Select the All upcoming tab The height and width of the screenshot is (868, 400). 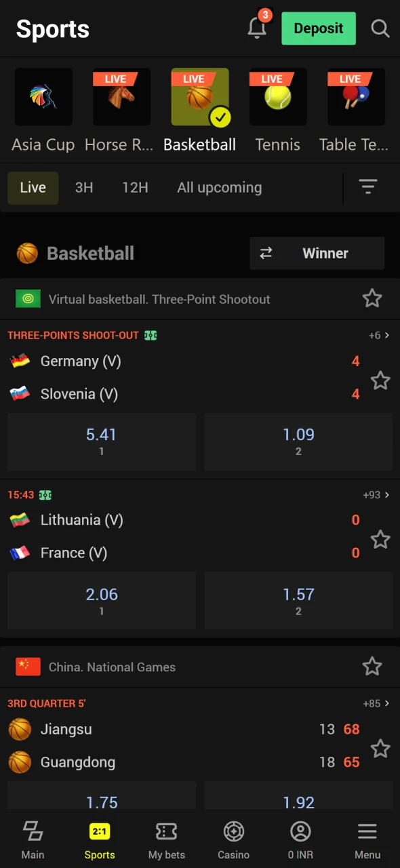pyautogui.click(x=219, y=187)
